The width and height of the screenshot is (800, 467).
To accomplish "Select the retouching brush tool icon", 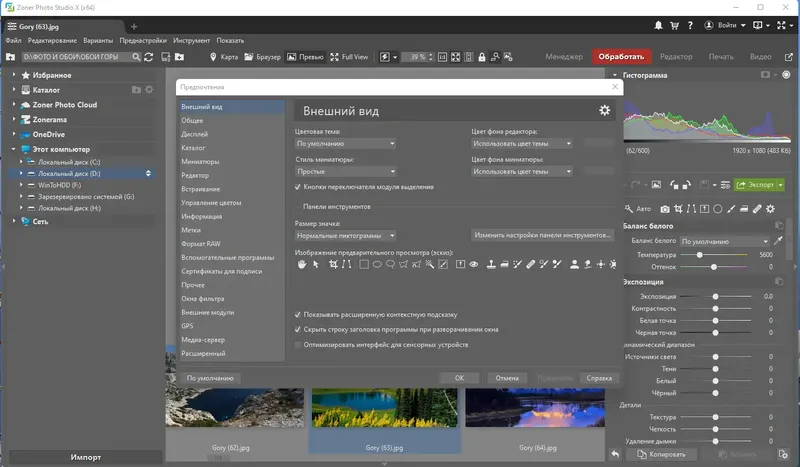I will (757, 209).
